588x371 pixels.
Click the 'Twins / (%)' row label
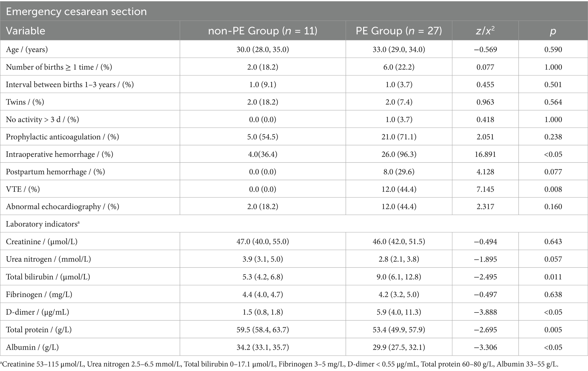[x=25, y=102]
